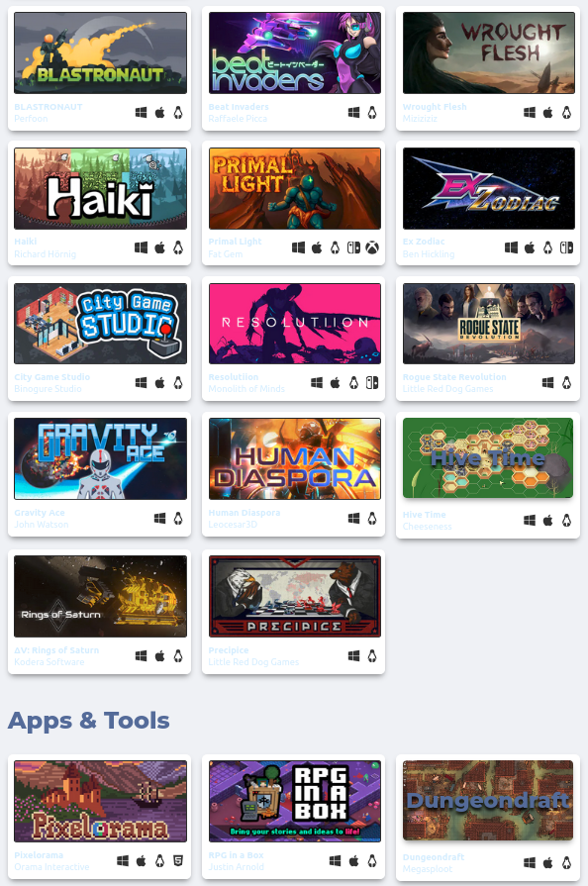Visit developer link Little Red Dog Games under Precipice
Image resolution: width=588 pixels, height=886 pixels.
pos(253,661)
